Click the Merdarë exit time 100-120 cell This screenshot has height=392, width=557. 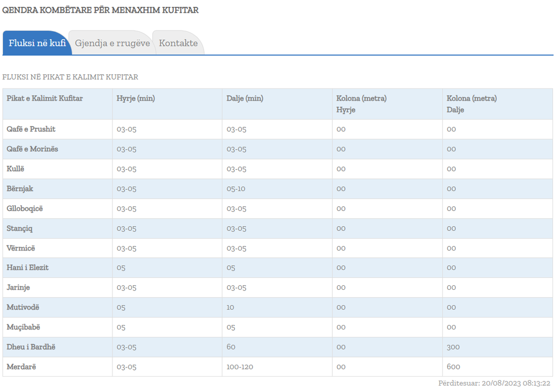tap(240, 367)
